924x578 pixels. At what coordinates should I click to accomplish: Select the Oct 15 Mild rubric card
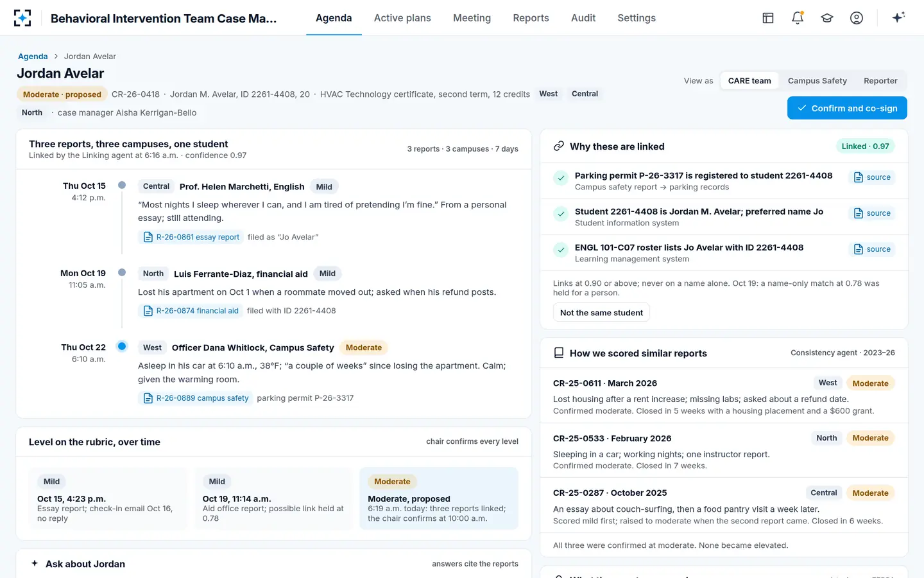tap(108, 498)
